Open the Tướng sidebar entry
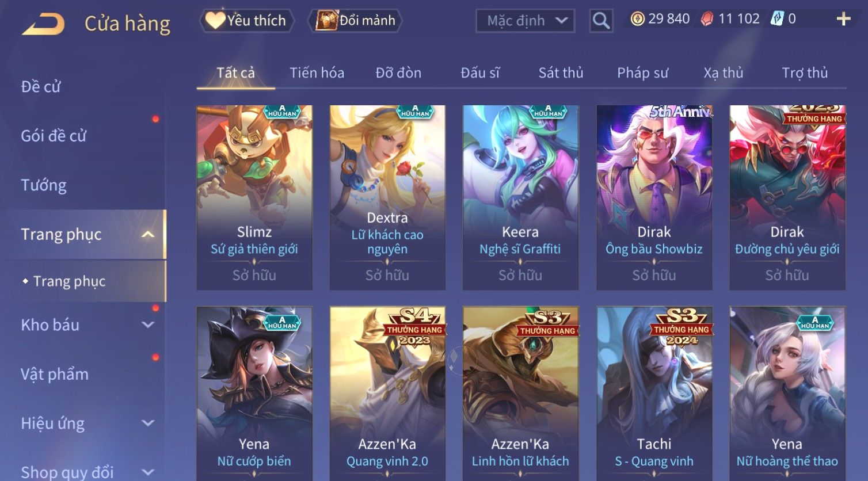Image resolution: width=868 pixels, height=481 pixels. pos(44,185)
